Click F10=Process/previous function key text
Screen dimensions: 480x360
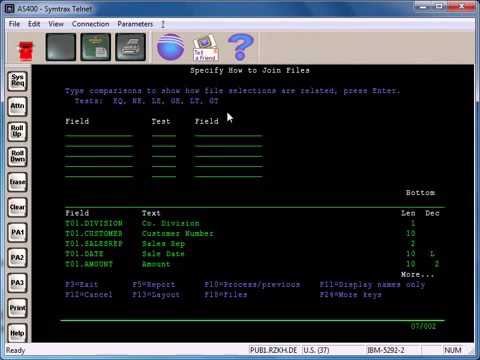252,285
